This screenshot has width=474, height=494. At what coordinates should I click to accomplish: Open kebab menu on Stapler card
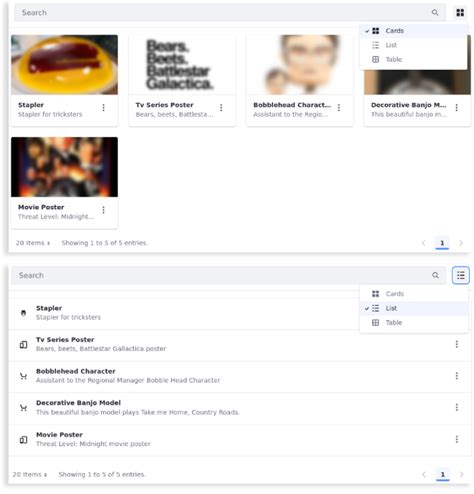[x=103, y=108]
